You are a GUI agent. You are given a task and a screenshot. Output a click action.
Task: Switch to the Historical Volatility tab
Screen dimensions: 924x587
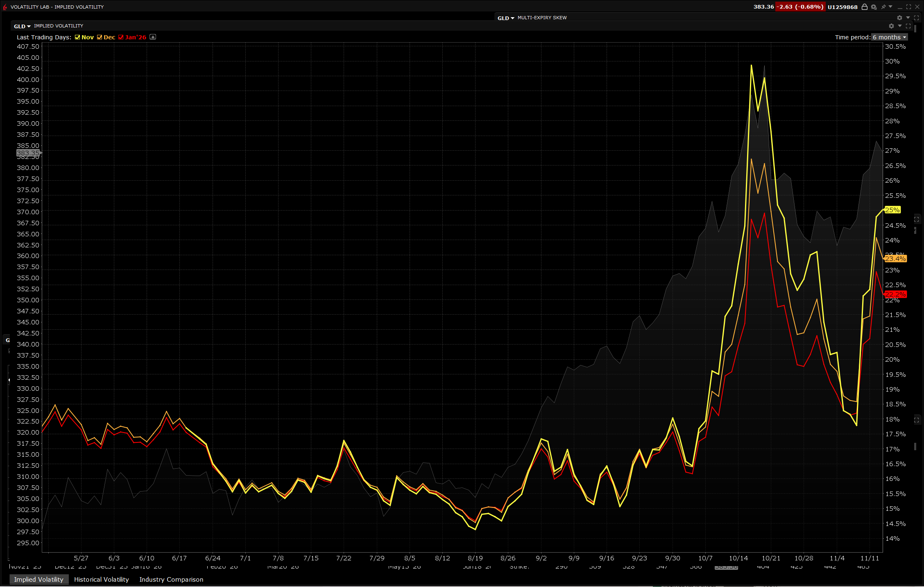pyautogui.click(x=101, y=579)
